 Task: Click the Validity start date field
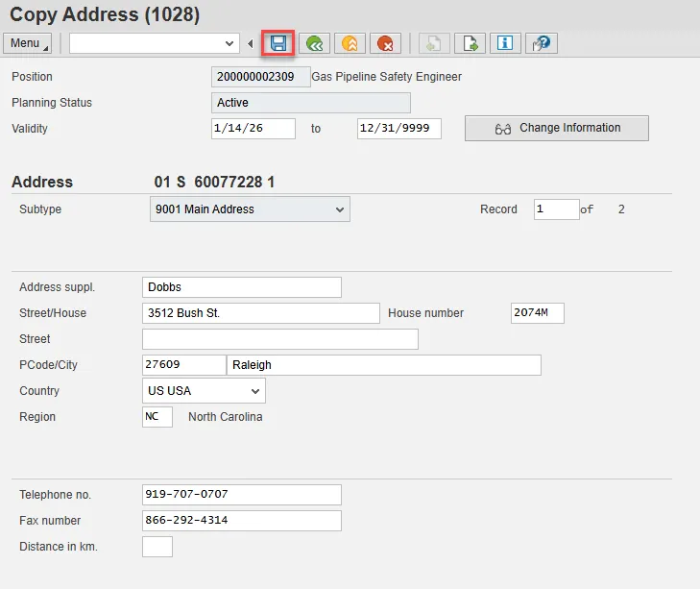pyautogui.click(x=253, y=129)
